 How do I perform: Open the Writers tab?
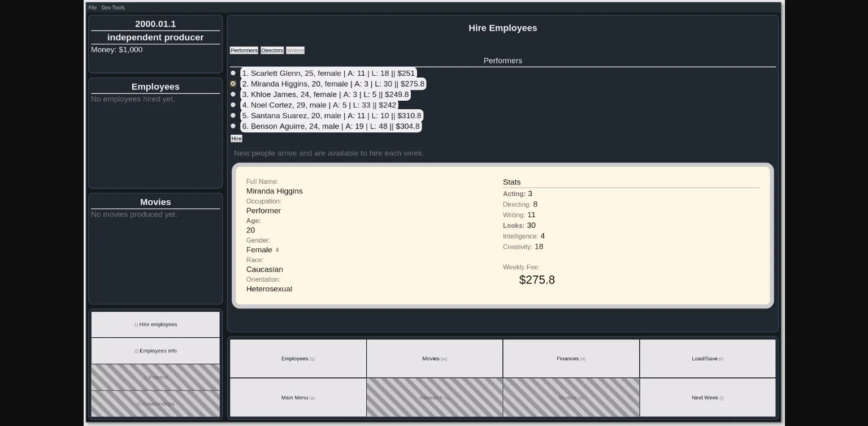pos(295,50)
